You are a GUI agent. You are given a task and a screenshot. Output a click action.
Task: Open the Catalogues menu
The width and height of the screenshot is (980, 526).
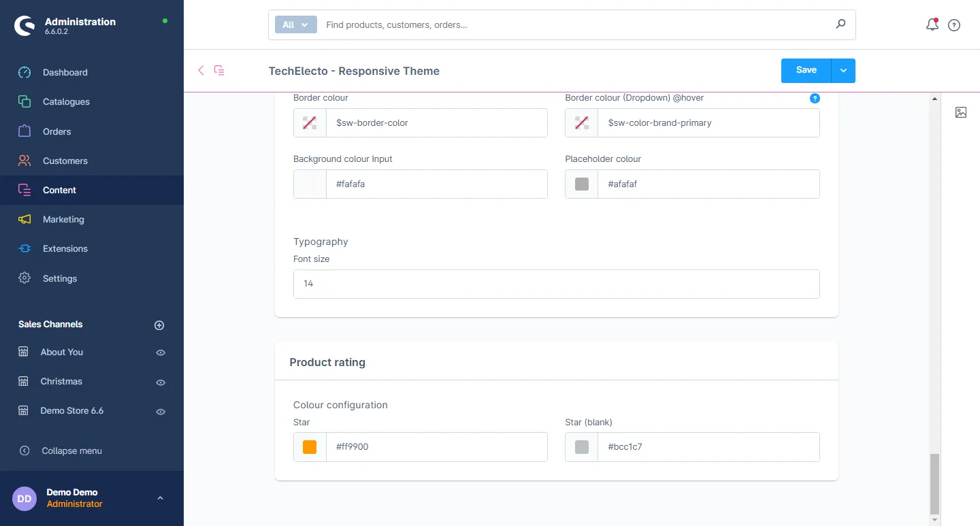pos(66,102)
